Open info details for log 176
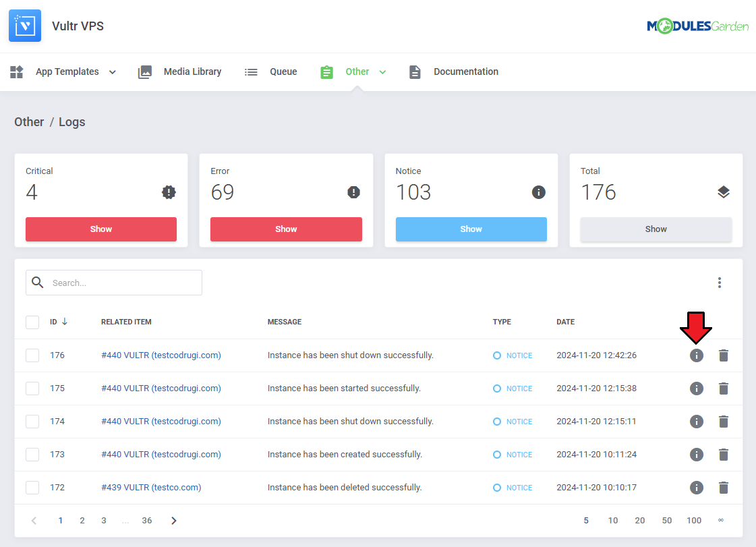This screenshot has width=756, height=547. click(696, 355)
